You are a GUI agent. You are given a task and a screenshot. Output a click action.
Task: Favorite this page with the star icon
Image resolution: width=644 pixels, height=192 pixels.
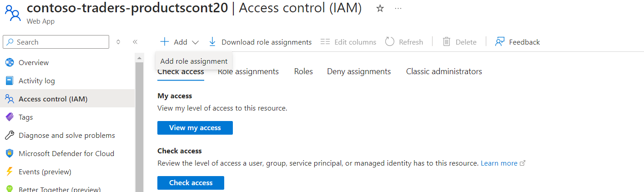(x=380, y=9)
